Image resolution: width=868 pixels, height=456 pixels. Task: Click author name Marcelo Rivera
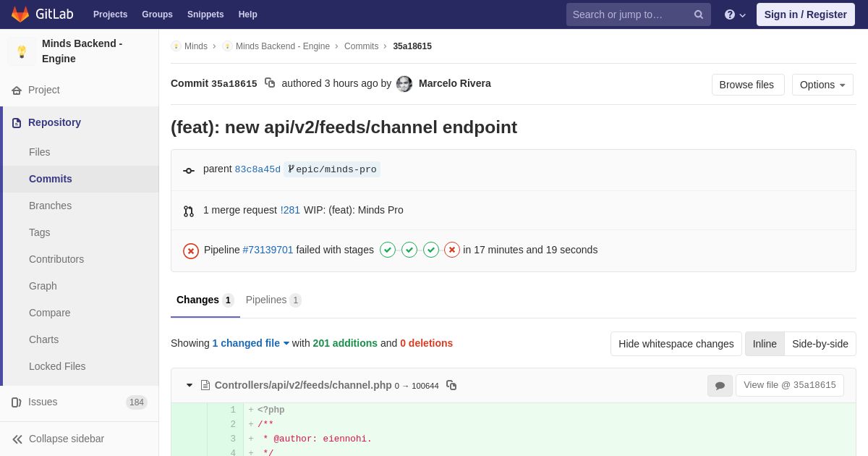tap(455, 83)
